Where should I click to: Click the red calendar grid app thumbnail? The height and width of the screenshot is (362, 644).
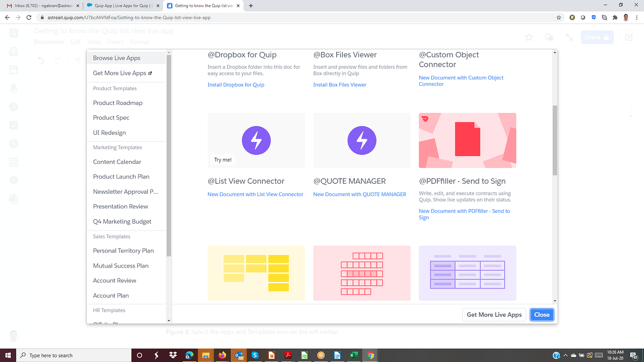pos(362,273)
